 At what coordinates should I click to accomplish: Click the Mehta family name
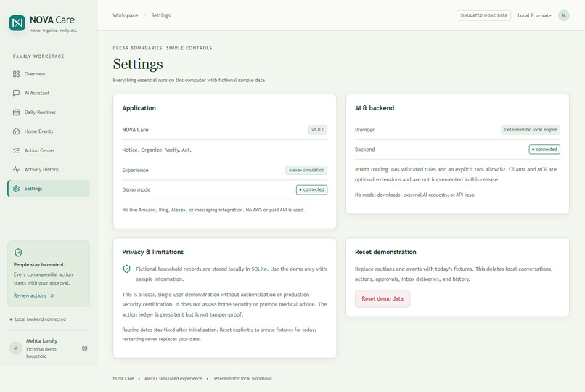tap(42, 341)
